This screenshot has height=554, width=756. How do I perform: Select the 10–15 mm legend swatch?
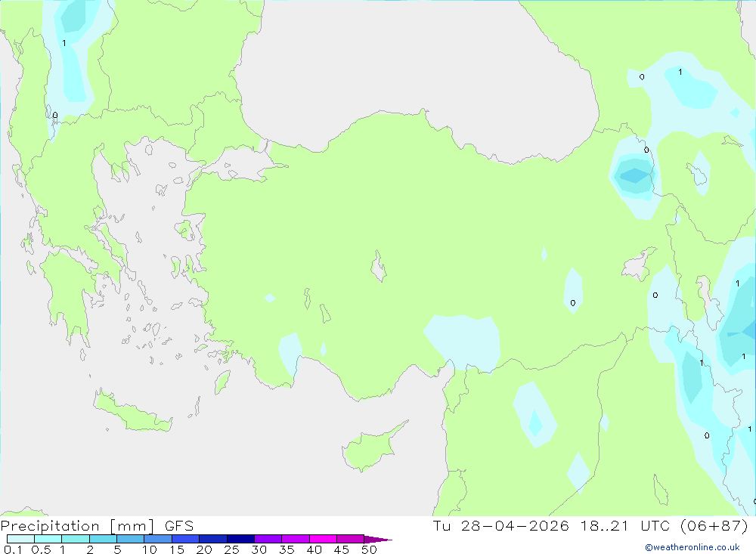click(158, 539)
